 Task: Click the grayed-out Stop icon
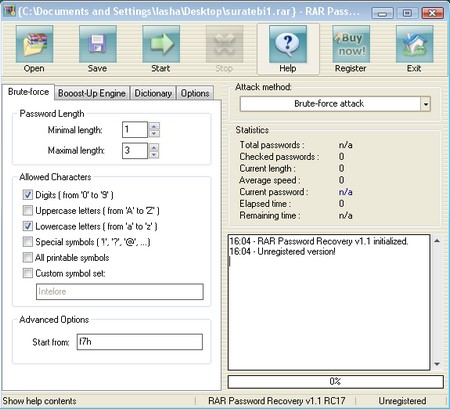[224, 44]
